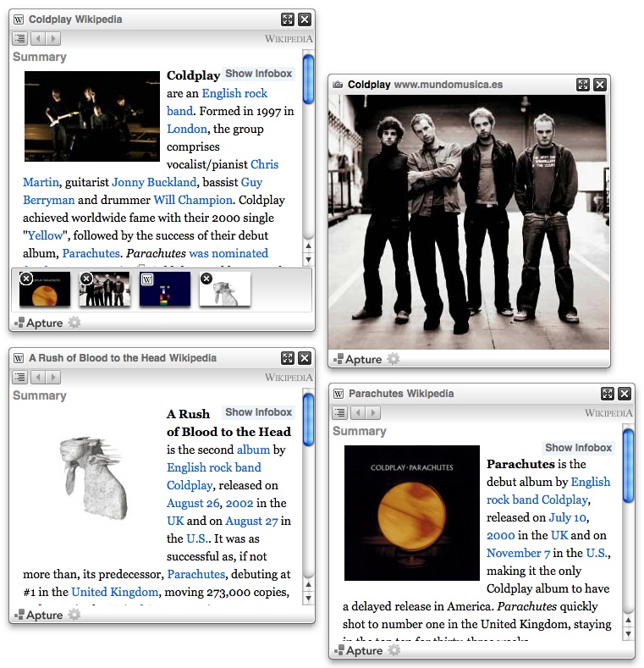The width and height of the screenshot is (644, 668).
Task: Go forward in Parachutes Wikipedia window
Action: click(373, 413)
